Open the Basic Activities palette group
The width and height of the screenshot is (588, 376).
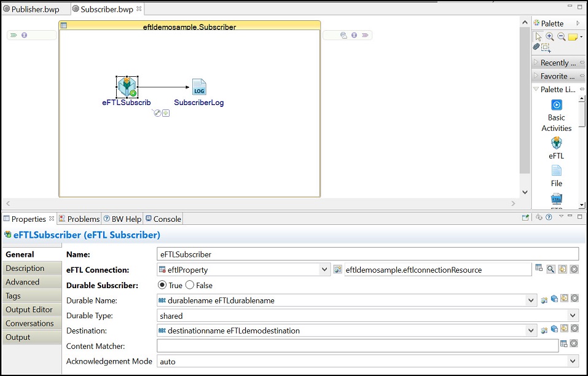tap(557, 116)
